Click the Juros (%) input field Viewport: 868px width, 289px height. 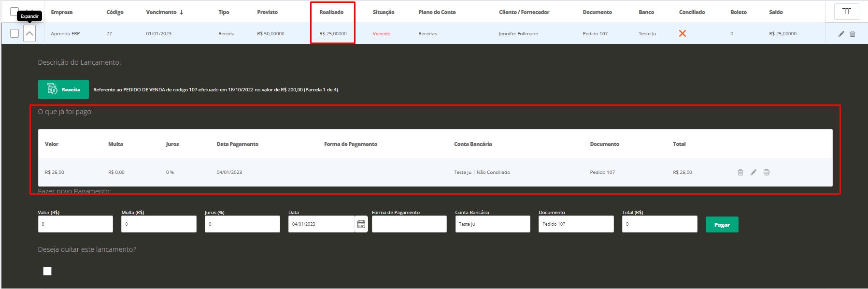pyautogui.click(x=242, y=224)
